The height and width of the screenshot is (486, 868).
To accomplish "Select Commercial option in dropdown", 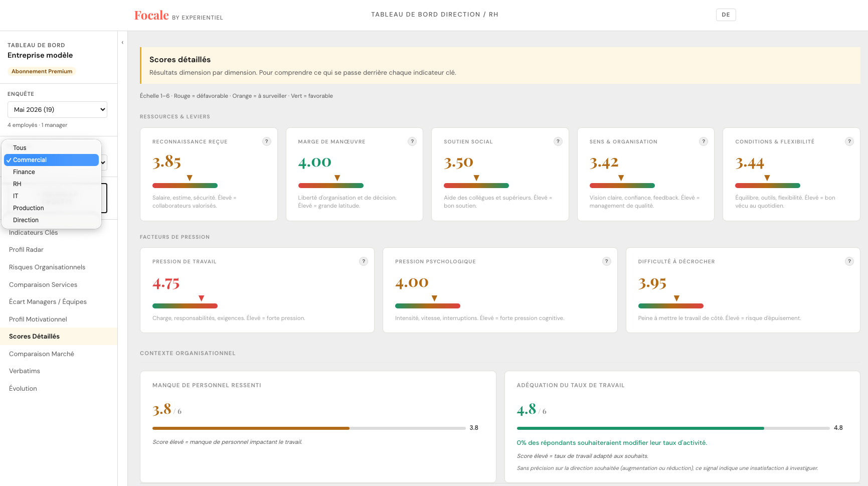I will [51, 160].
